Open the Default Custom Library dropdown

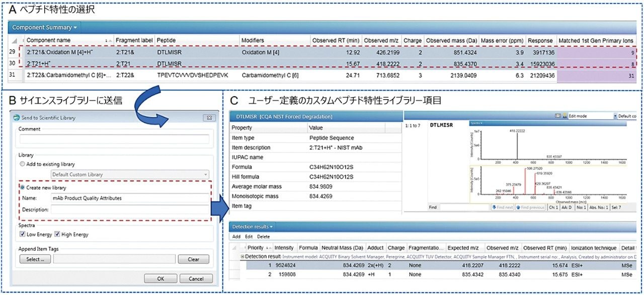tap(130, 174)
